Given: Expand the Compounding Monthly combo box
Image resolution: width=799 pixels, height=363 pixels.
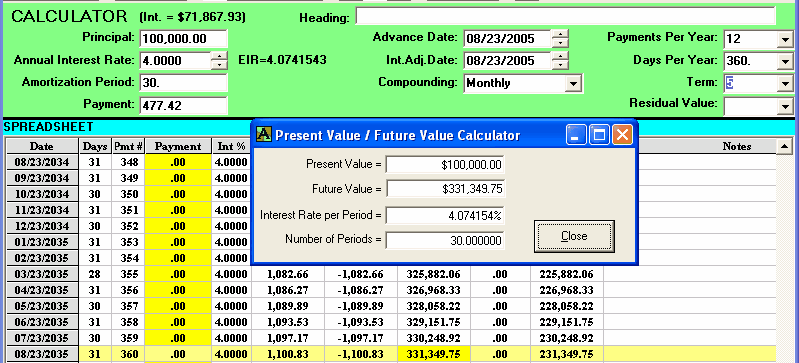Looking at the screenshot, I should pyautogui.click(x=574, y=83).
